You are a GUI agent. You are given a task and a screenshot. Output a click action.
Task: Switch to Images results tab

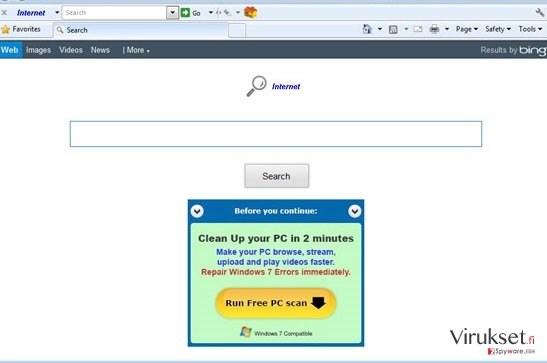coord(38,50)
